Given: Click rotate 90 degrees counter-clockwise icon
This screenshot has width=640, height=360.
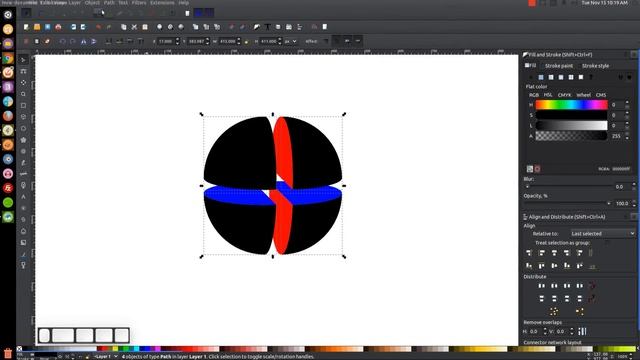Looking at the screenshot, I should [x=62, y=41].
